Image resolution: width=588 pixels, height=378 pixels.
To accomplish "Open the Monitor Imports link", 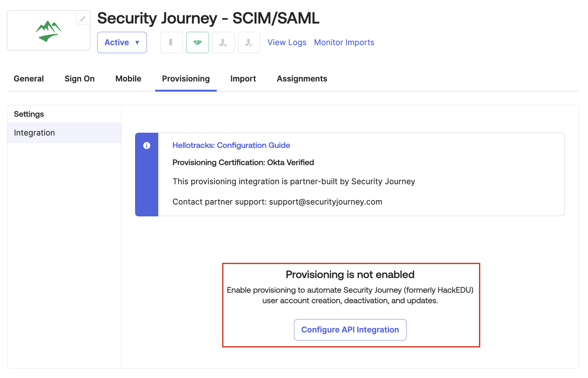I will coord(344,42).
